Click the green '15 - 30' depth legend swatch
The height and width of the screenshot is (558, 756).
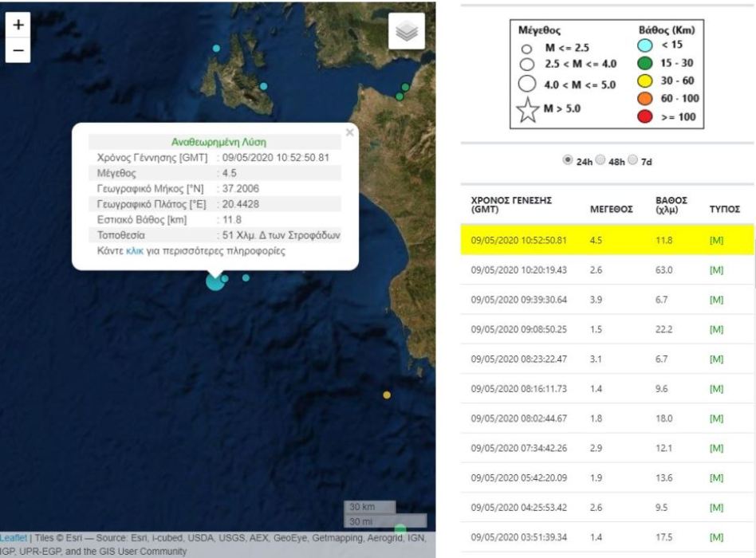coord(645,63)
